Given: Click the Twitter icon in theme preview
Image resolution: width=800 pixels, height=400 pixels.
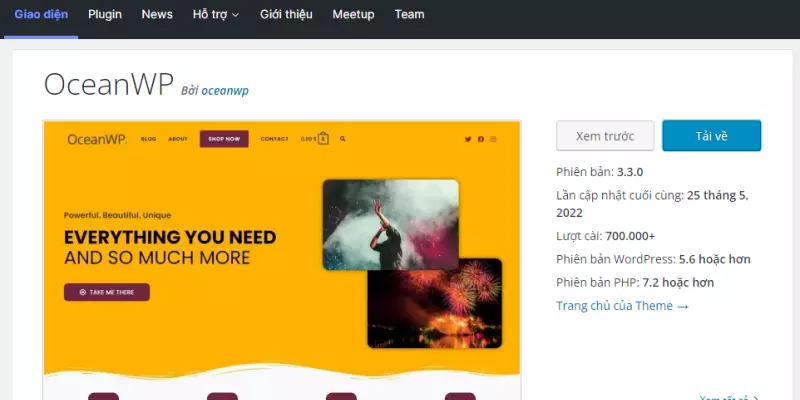Looking at the screenshot, I should [468, 139].
